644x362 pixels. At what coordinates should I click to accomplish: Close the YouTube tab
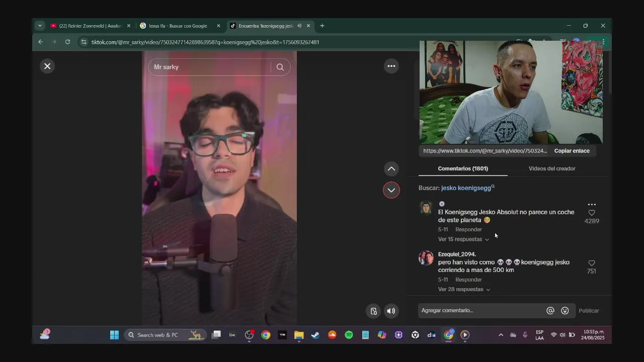click(x=128, y=26)
